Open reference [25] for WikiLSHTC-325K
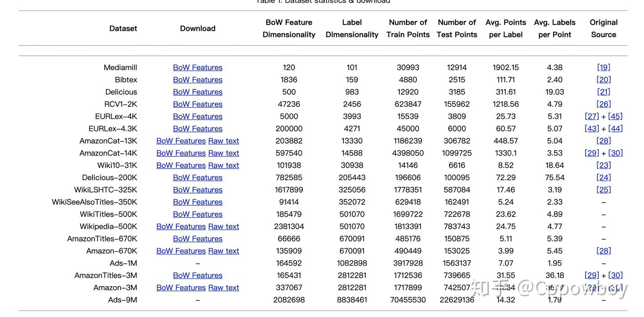Image resolution: width=644 pixels, height=317 pixels. pyautogui.click(x=603, y=190)
